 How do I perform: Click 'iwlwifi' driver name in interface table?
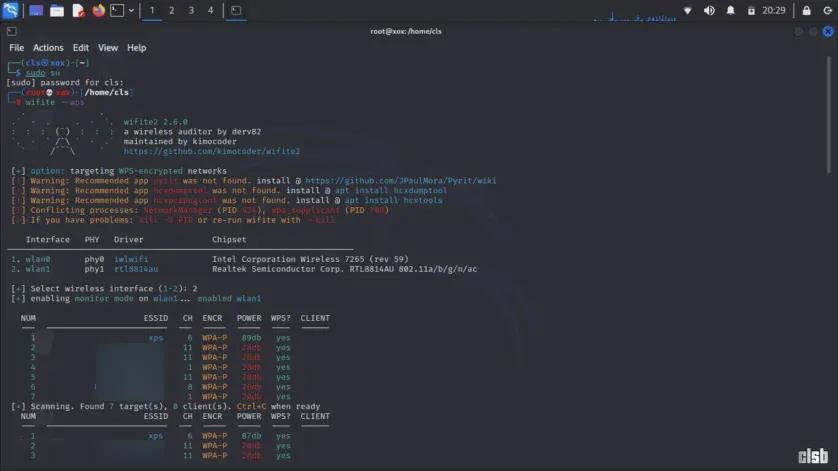click(x=131, y=259)
